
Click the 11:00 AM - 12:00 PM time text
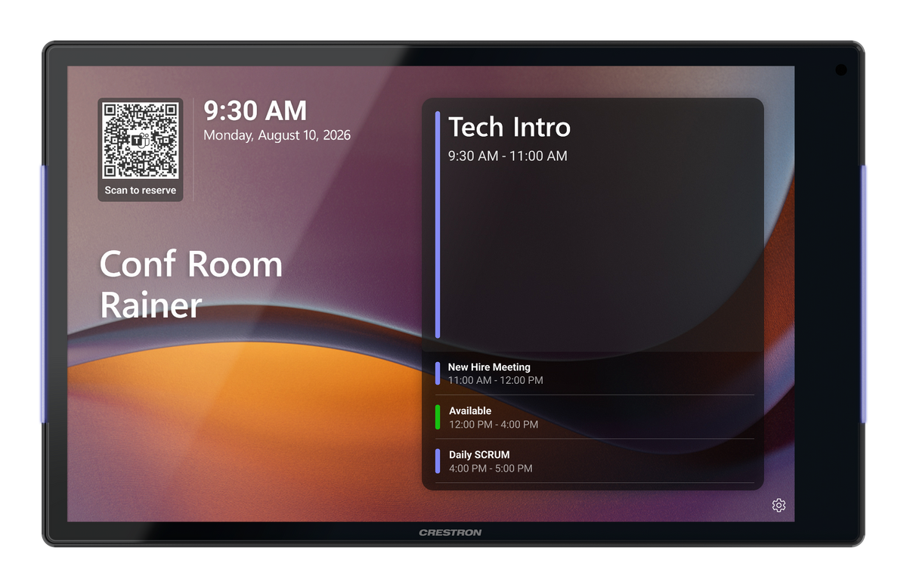[495, 380]
